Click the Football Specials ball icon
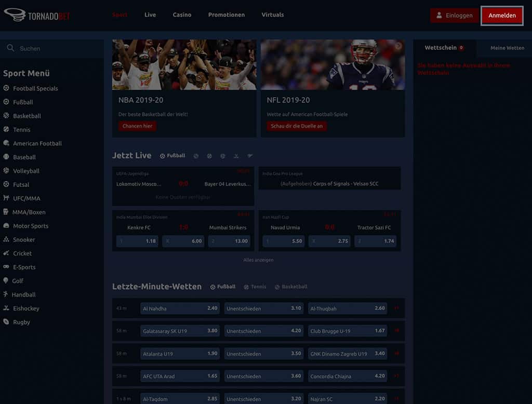532x404 pixels. click(x=6, y=88)
